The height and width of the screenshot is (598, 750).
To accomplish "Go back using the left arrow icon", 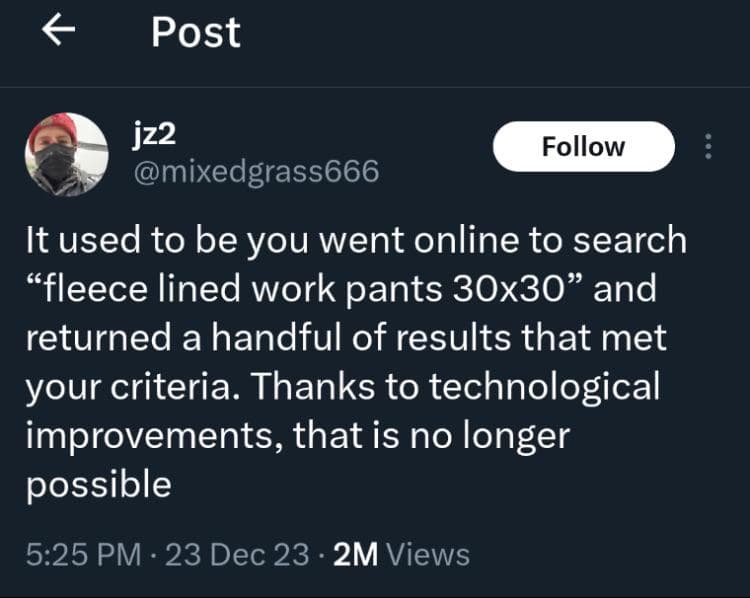I will tap(58, 30).
